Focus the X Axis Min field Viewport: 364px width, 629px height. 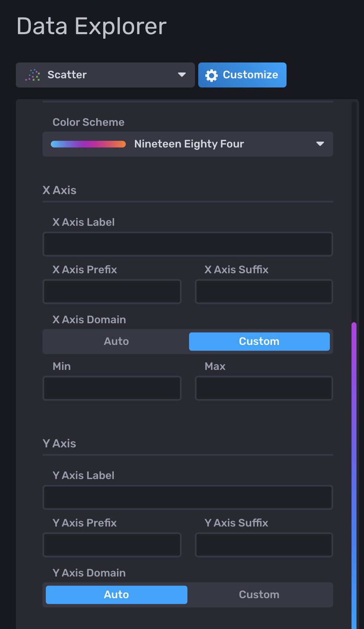(x=112, y=388)
